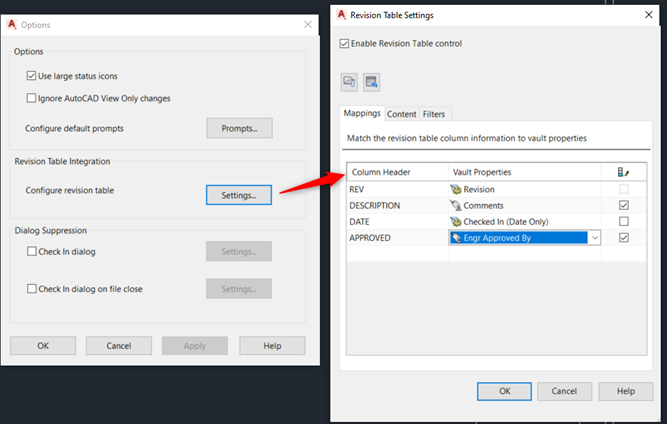Click Help in Revision Table Settings
This screenshot has height=424, width=667.
pos(626,391)
